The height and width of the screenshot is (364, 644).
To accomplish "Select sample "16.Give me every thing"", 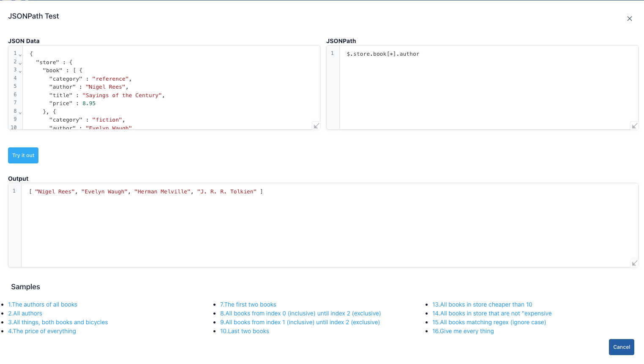I will pos(463,331).
